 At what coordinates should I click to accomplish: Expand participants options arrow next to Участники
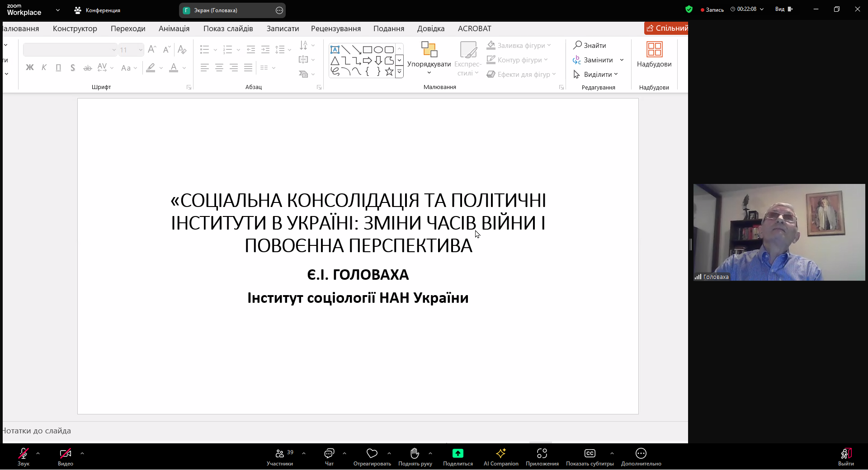(x=304, y=453)
